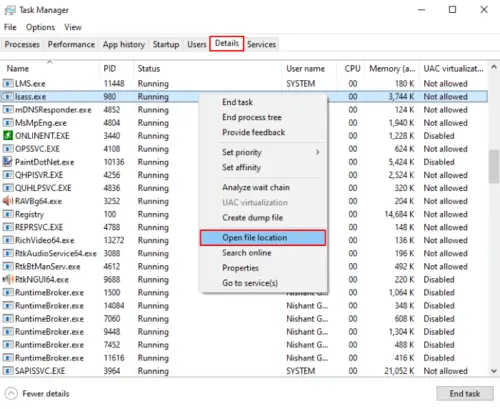Collapse view with Fewer details arrow icon
500x409 pixels.
click(11, 393)
